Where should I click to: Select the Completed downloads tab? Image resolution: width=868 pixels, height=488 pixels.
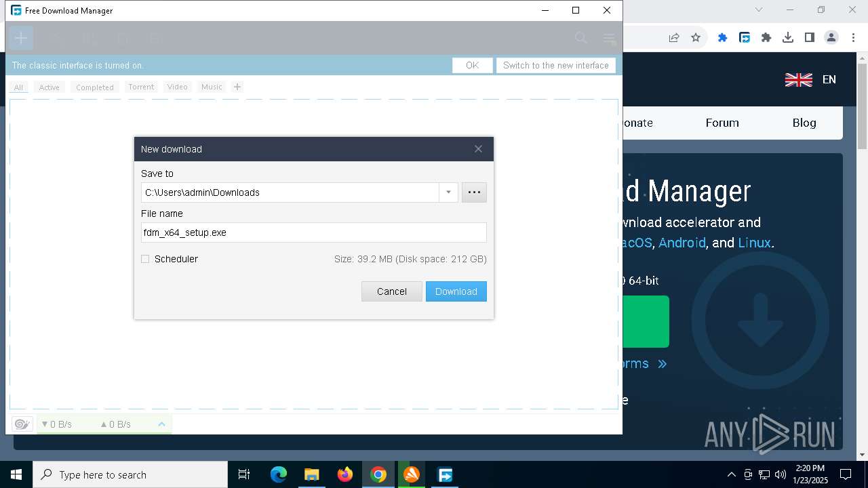95,87
